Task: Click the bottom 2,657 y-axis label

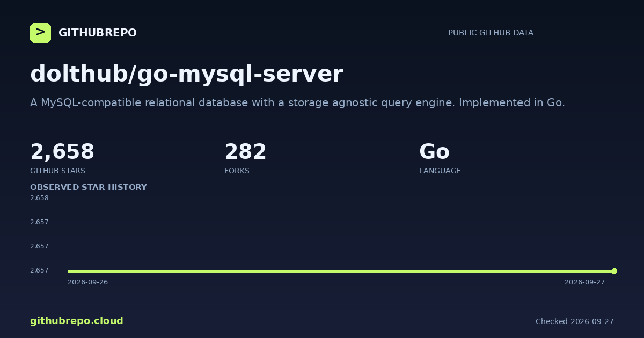Action: 39,270
